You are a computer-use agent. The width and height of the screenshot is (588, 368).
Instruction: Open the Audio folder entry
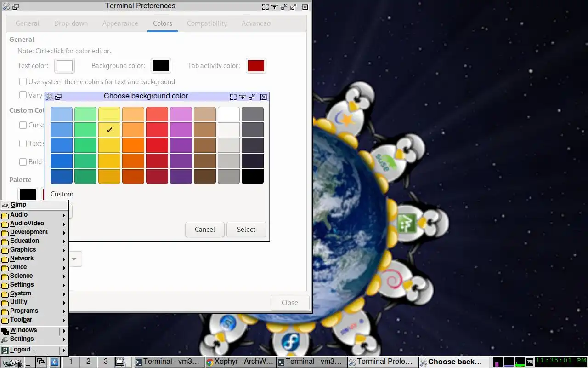click(x=34, y=215)
